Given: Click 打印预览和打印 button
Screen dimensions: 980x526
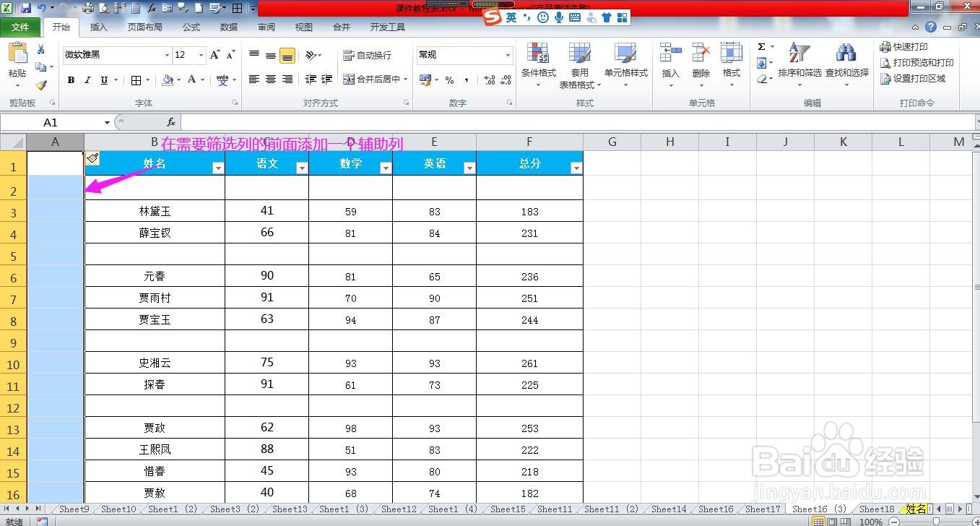Looking at the screenshot, I should pos(916,63).
